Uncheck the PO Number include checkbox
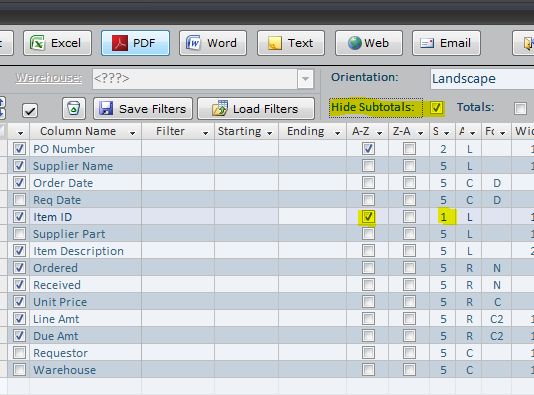Image resolution: width=534 pixels, height=395 pixels. [x=19, y=148]
